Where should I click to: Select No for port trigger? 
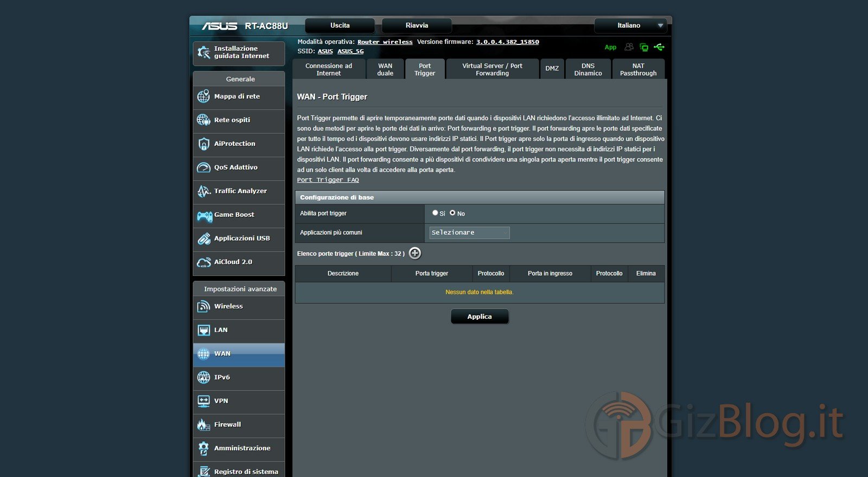tap(452, 213)
